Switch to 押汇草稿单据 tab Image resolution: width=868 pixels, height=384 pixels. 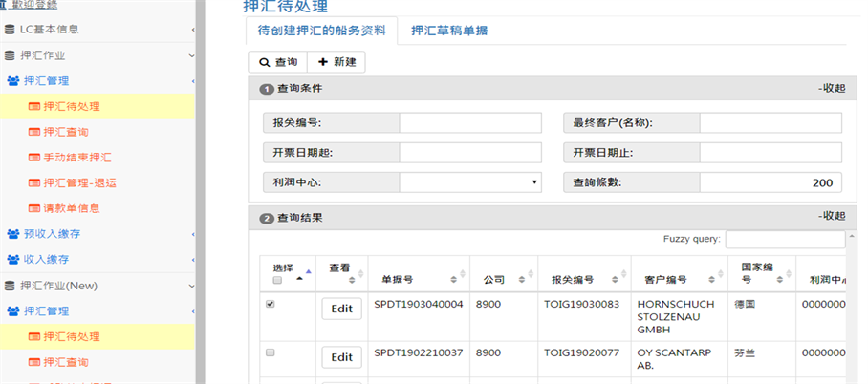click(449, 31)
